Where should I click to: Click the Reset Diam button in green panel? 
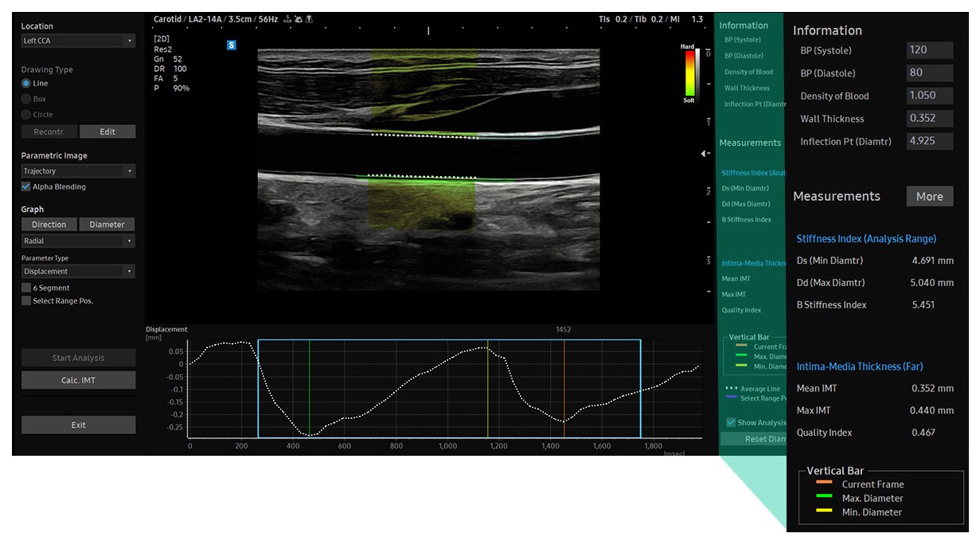[x=753, y=439]
